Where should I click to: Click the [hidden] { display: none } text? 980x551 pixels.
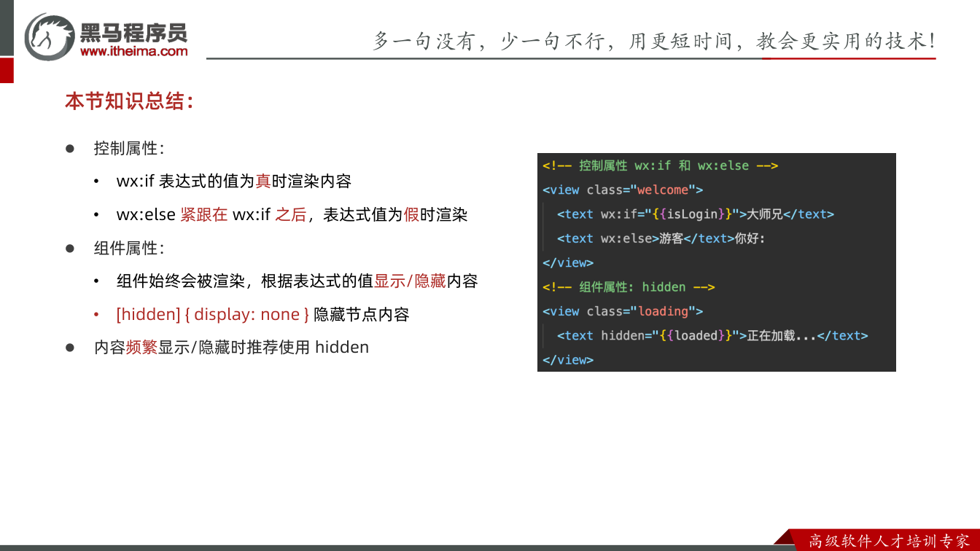point(213,314)
